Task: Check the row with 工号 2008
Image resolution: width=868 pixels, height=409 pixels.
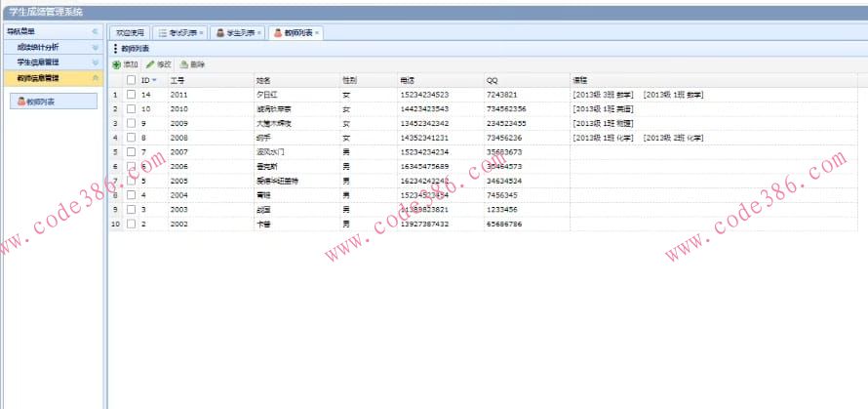Action: 132,138
